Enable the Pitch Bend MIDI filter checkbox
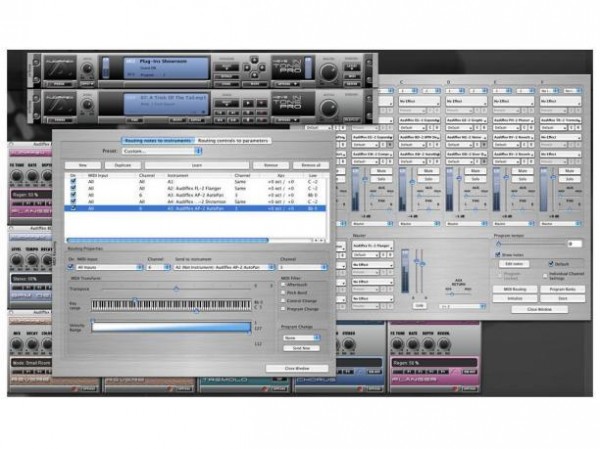This screenshot has width=600, height=449. 283,292
